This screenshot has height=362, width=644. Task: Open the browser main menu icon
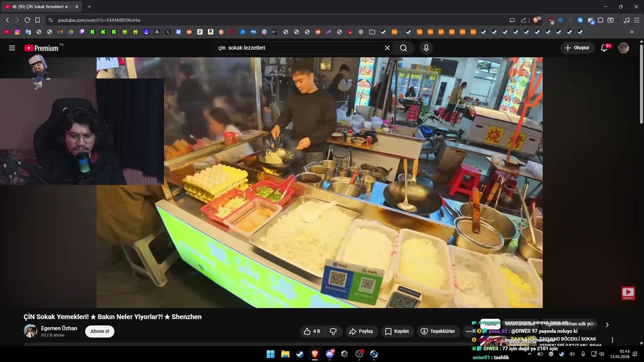coord(637,20)
